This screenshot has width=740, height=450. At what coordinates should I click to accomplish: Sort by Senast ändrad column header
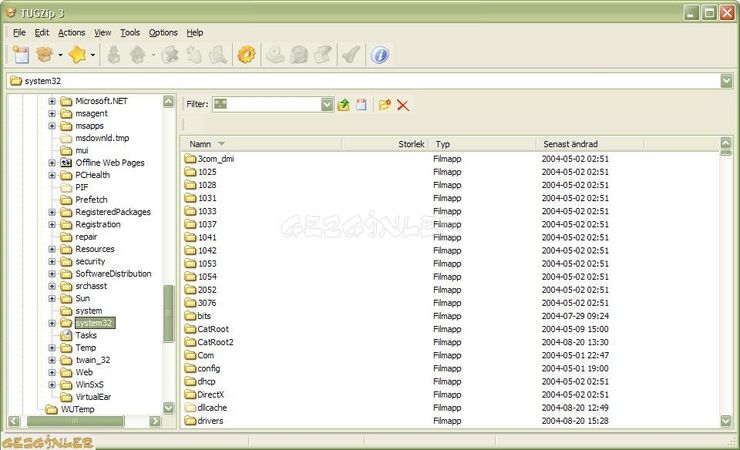click(590, 144)
